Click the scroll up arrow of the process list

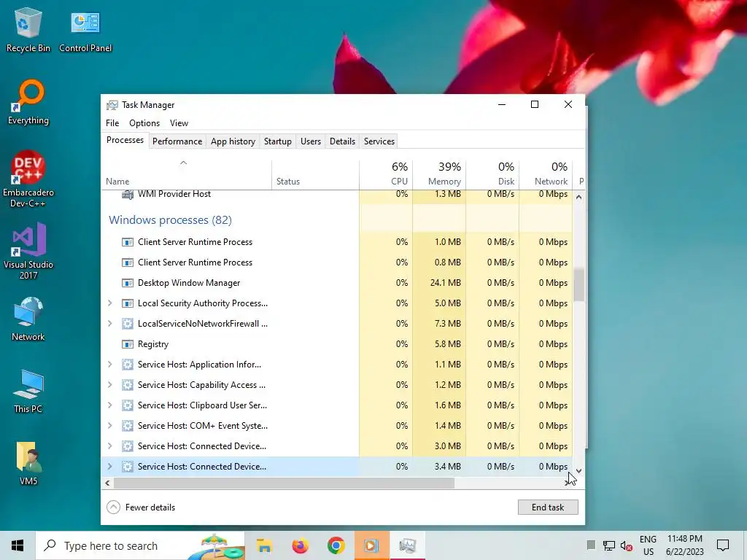click(x=578, y=197)
